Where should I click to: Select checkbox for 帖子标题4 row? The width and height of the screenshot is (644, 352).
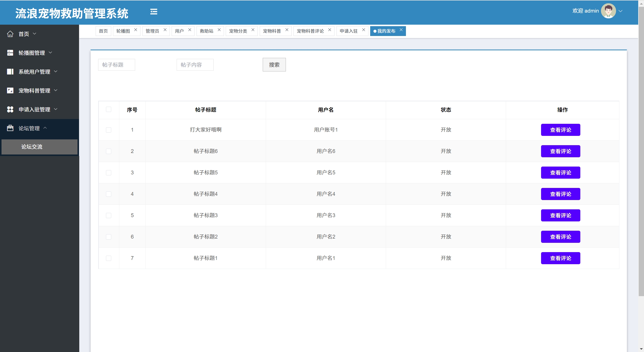tap(108, 194)
